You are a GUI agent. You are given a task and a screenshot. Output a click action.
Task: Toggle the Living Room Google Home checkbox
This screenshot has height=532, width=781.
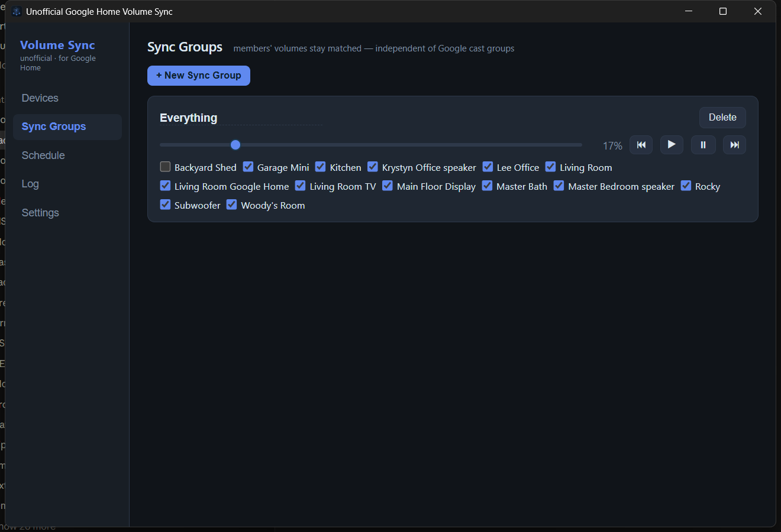click(165, 186)
